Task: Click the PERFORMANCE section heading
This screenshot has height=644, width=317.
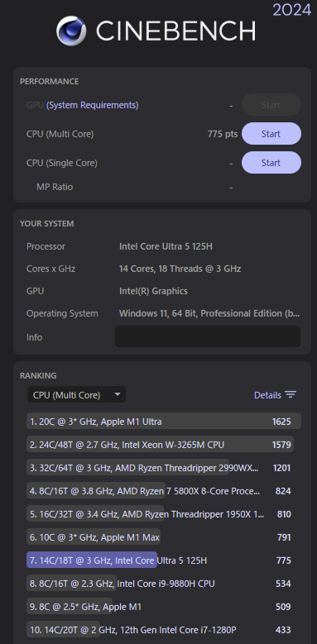Action: pos(50,81)
